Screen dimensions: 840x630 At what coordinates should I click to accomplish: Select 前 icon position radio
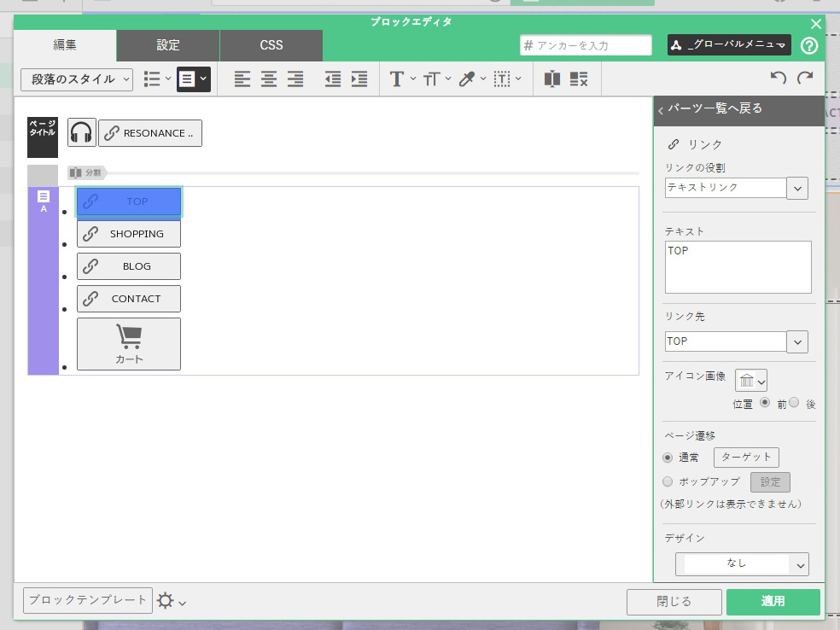765,402
